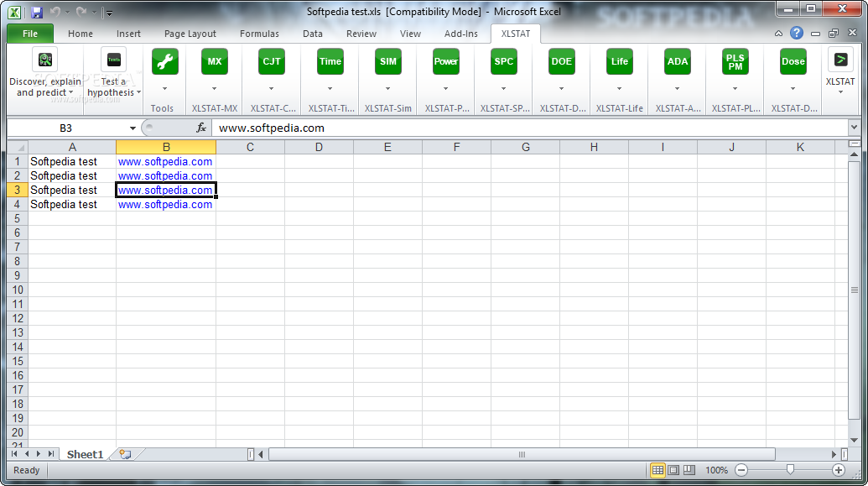The image size is (868, 486).
Task: Click the green SPC icon
Action: point(504,61)
